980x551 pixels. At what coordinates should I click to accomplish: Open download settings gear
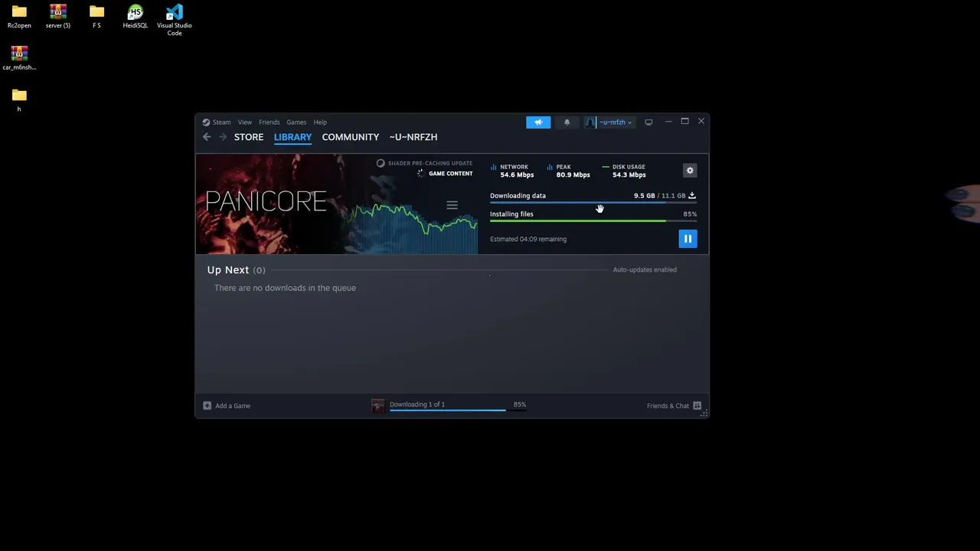(x=690, y=171)
